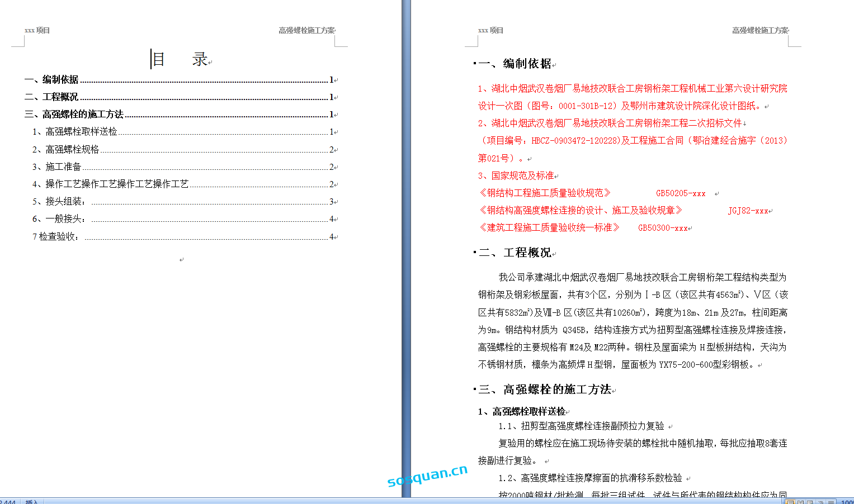The width and height of the screenshot is (854, 504).
Task: Switch to Draft view
Action: click(831, 502)
